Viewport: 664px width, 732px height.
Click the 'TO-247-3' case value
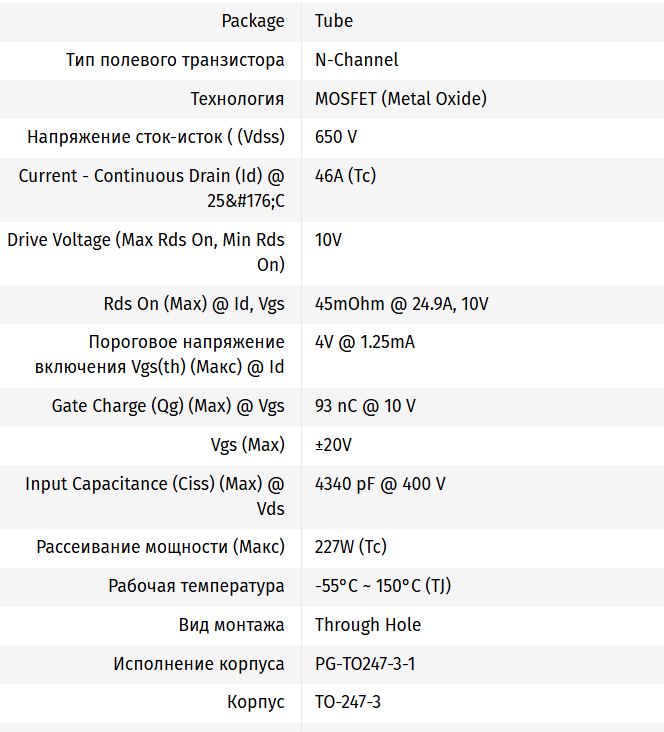click(x=347, y=702)
